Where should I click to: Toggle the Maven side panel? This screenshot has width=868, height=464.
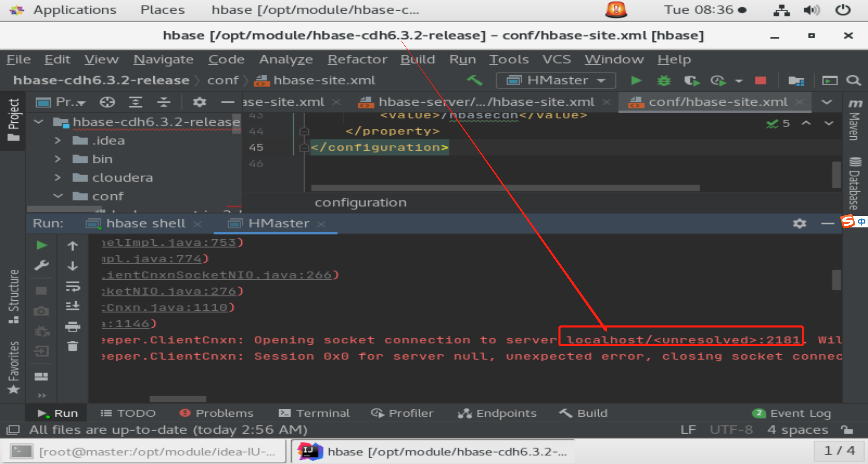point(855,121)
